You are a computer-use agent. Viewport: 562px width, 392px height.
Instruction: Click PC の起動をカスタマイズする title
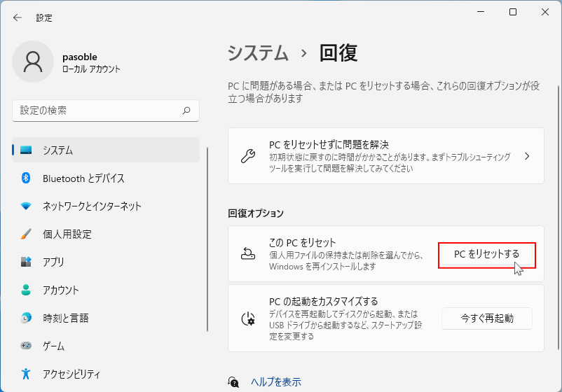324,302
